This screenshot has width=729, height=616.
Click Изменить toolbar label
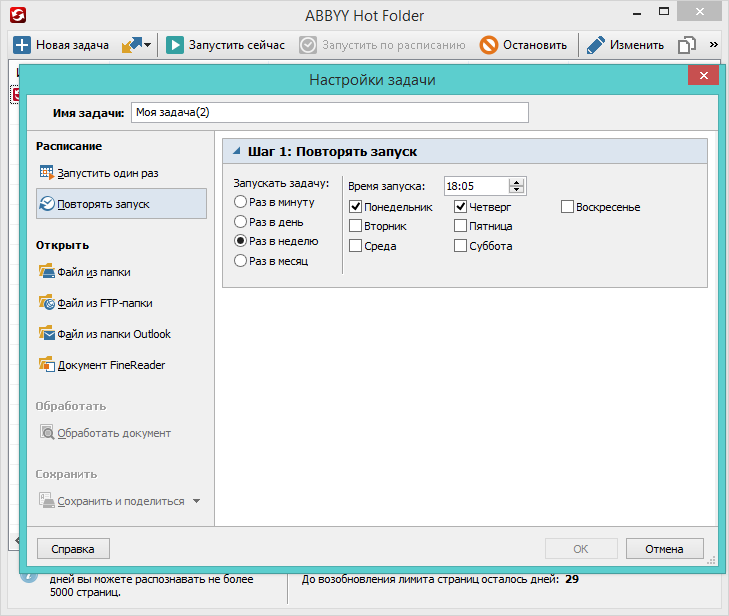coord(637,45)
